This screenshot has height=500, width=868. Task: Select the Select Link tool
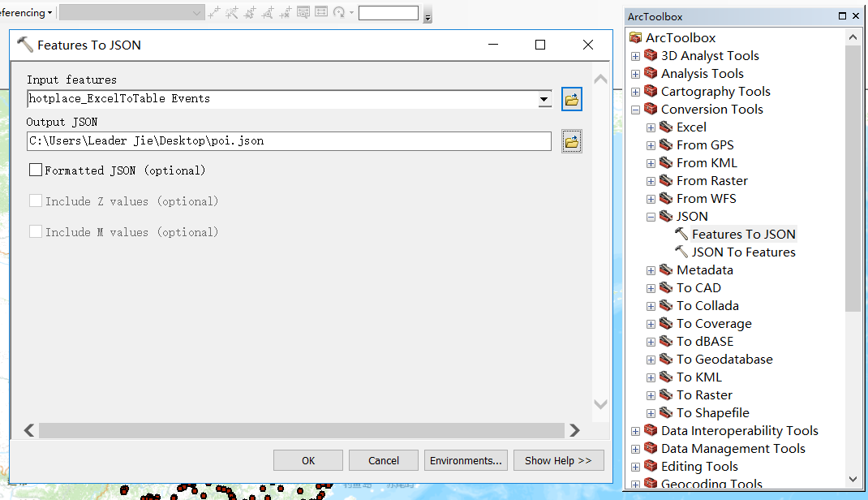click(x=250, y=12)
